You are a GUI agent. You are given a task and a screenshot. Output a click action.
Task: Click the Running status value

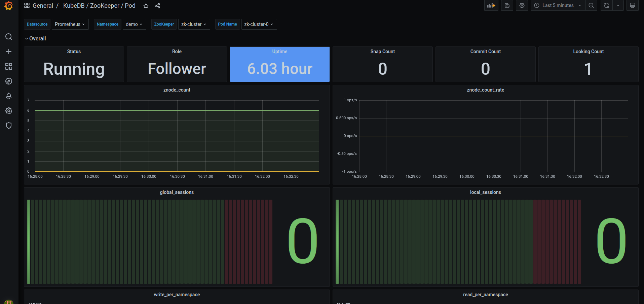(x=74, y=69)
